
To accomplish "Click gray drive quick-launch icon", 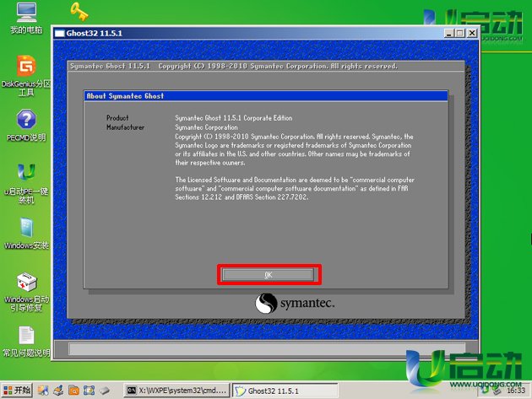I will point(105,391).
